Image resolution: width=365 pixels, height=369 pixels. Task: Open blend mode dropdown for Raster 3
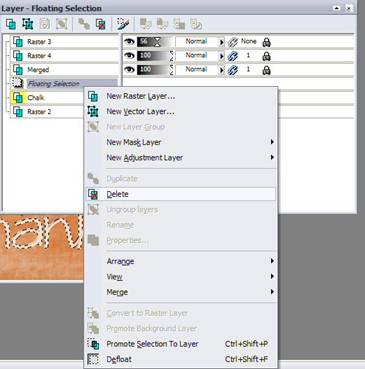(x=221, y=42)
